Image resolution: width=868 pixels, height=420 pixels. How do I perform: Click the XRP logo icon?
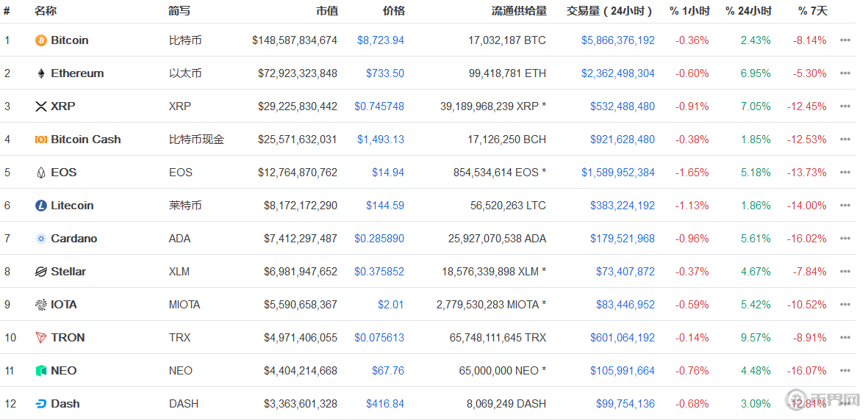[41, 106]
